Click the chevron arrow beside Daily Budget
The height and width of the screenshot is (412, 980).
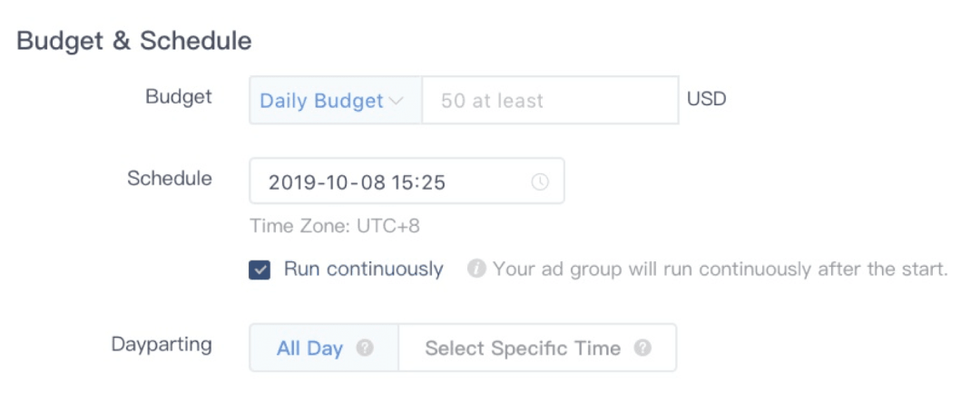[x=396, y=100]
